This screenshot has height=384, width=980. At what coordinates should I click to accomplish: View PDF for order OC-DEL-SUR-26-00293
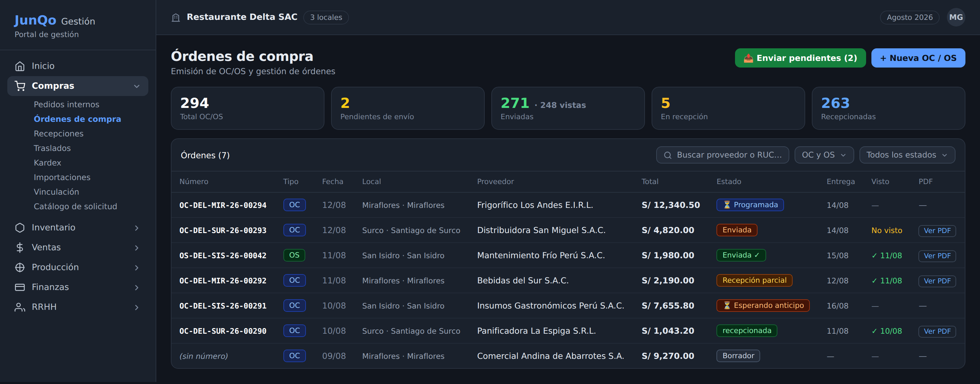937,231
